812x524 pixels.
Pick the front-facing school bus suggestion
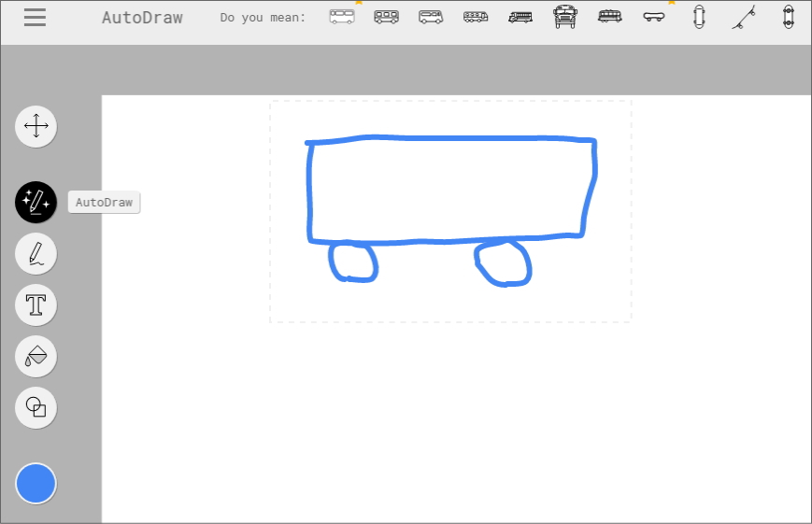565,17
